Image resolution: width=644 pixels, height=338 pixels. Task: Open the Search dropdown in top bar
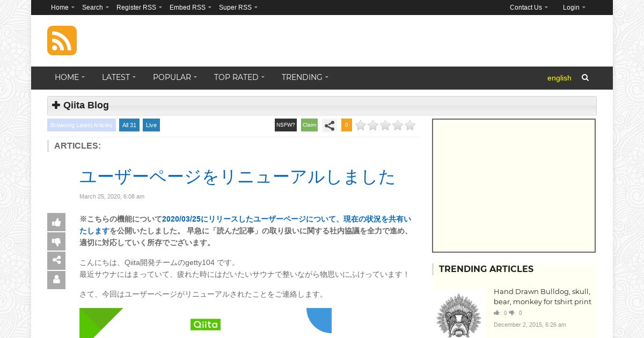(96, 8)
